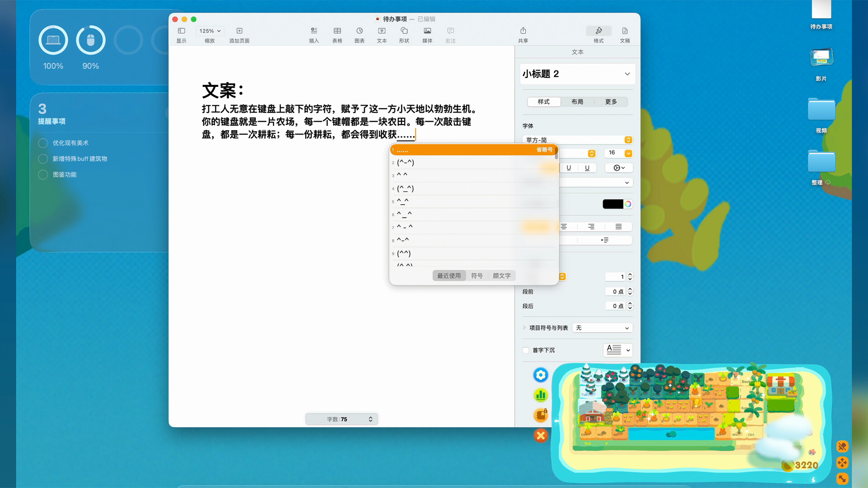
Task: Toggle underline formatting
Action: pyautogui.click(x=569, y=168)
